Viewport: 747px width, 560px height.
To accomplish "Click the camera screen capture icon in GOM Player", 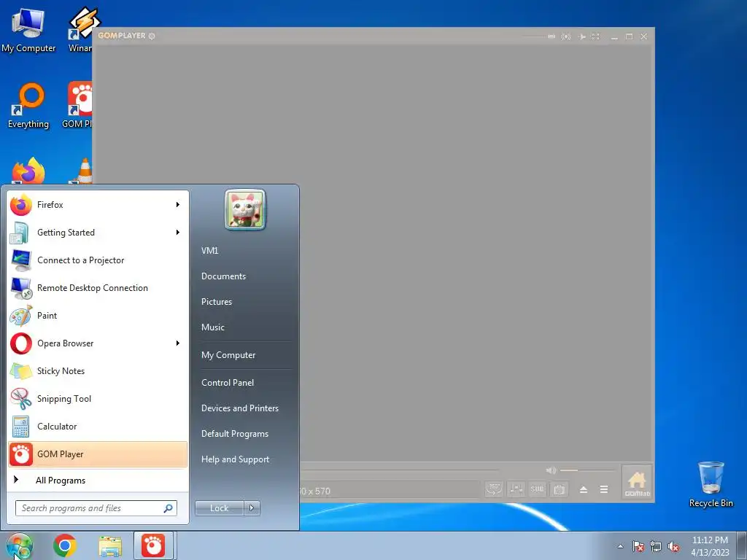I will coord(559,489).
